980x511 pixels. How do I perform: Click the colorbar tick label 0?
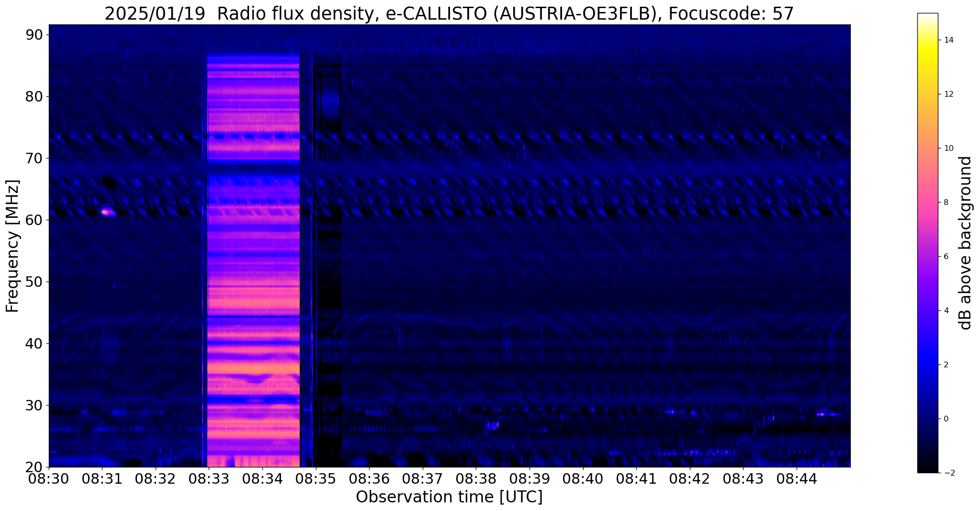946,419
